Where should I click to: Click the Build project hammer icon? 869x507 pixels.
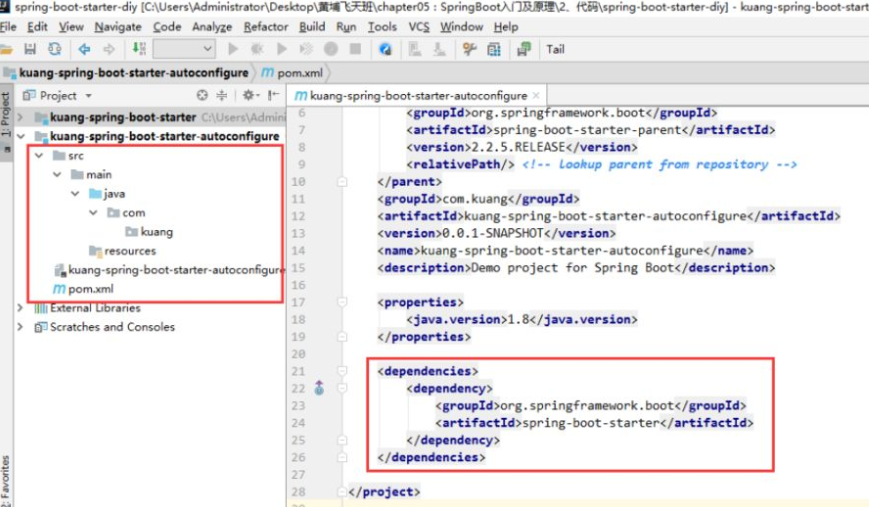tap(135, 49)
